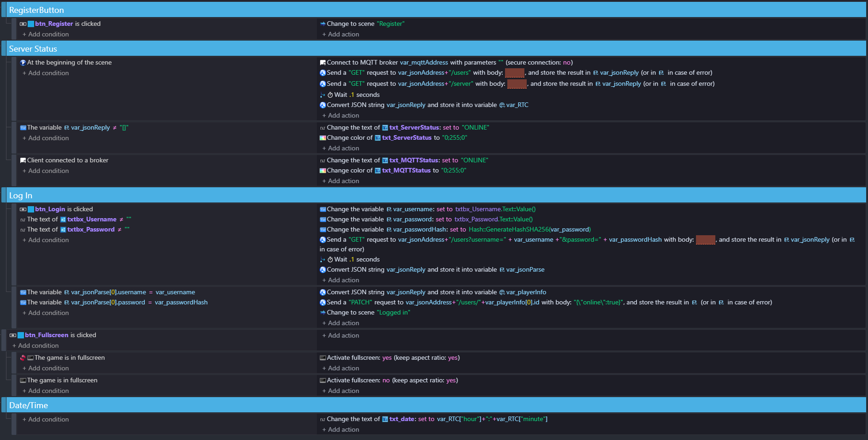Screen dimensions: 868x440
Task: Click the window icon before "Activate fullscreen: yes"
Action: [323, 358]
